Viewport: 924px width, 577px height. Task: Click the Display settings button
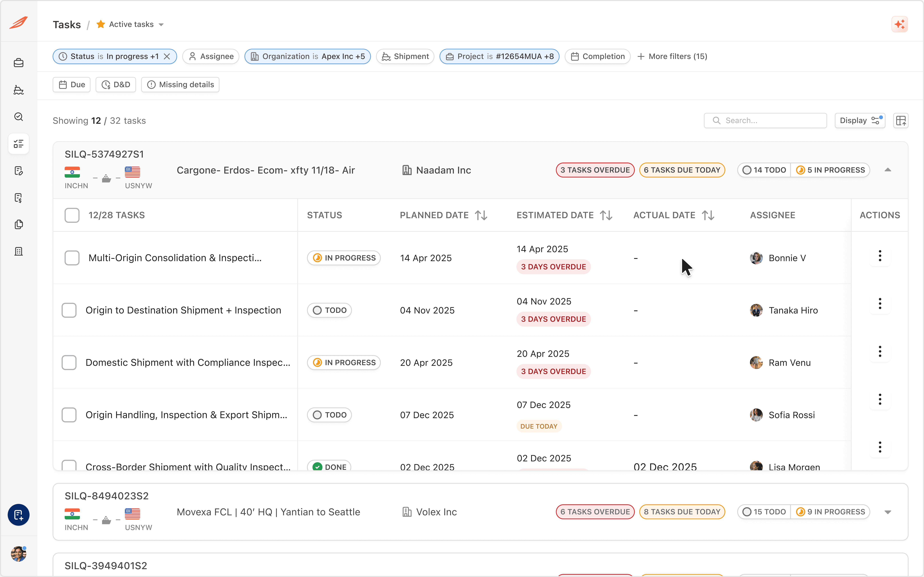click(x=860, y=121)
